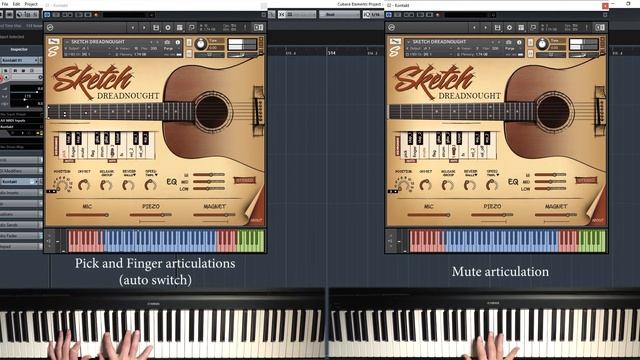640x360 pixels.
Task: Click the panic exclamation icon in Kontakt 02
Action: tap(587, 27)
